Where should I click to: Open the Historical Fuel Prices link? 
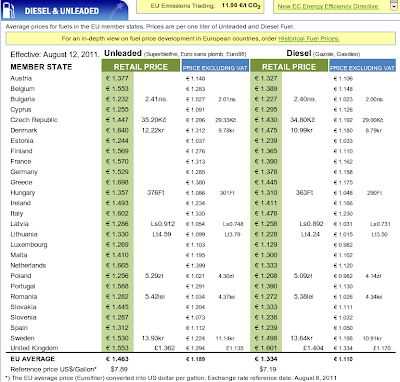[309, 38]
